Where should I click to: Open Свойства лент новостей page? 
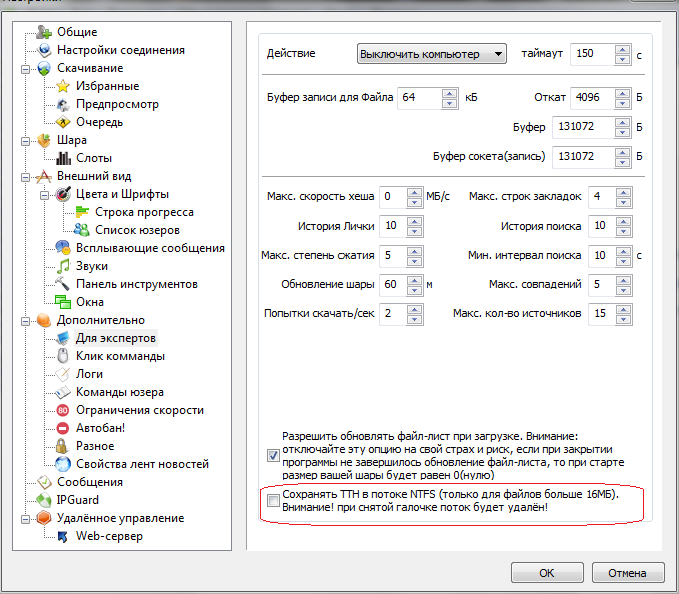(142, 464)
